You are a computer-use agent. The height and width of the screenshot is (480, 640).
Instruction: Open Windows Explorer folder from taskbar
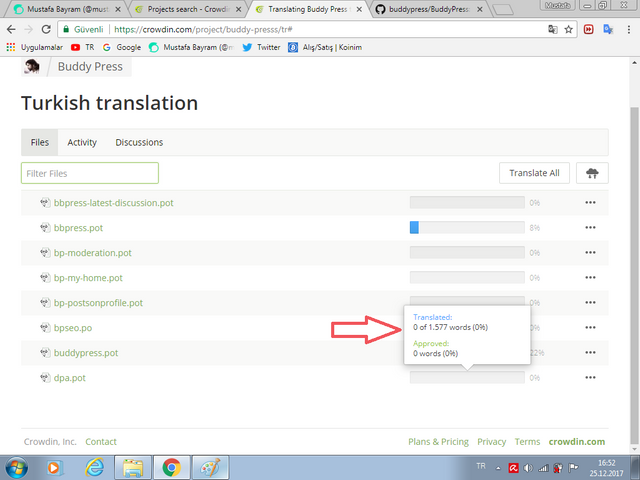[133, 468]
